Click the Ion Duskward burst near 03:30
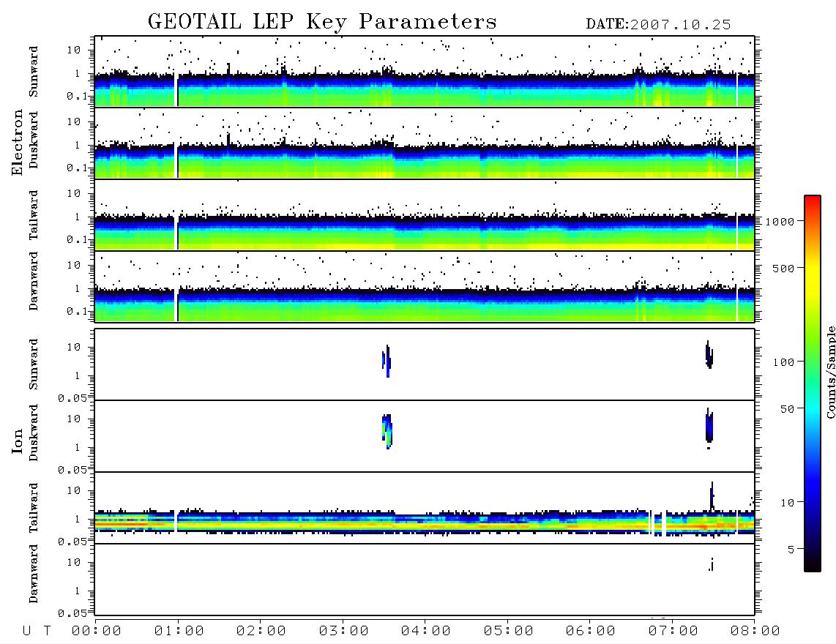The image size is (836, 644). (387, 431)
